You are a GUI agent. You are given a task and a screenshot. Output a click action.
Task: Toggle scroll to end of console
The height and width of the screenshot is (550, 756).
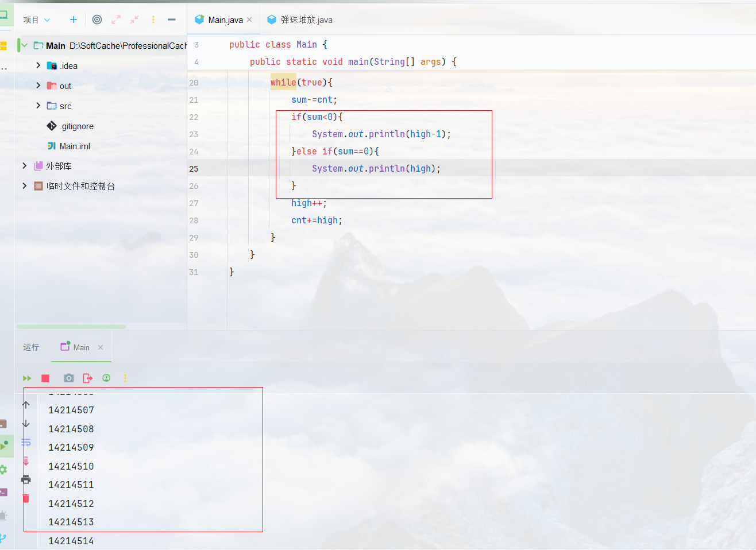pos(26,461)
